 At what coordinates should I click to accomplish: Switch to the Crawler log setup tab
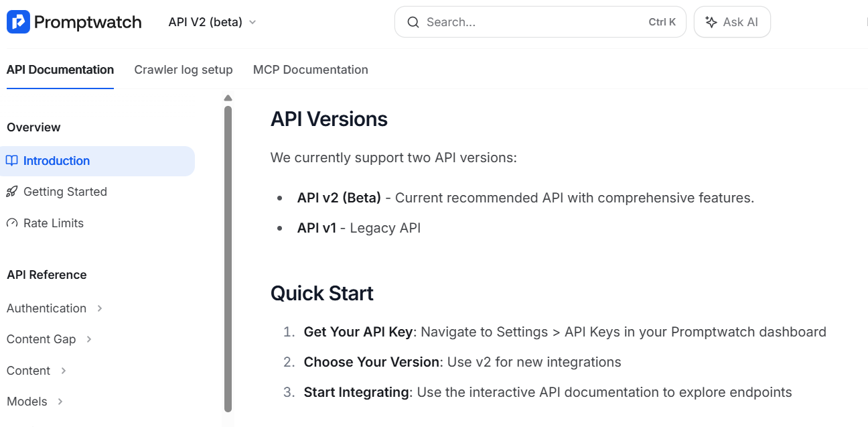coord(183,69)
